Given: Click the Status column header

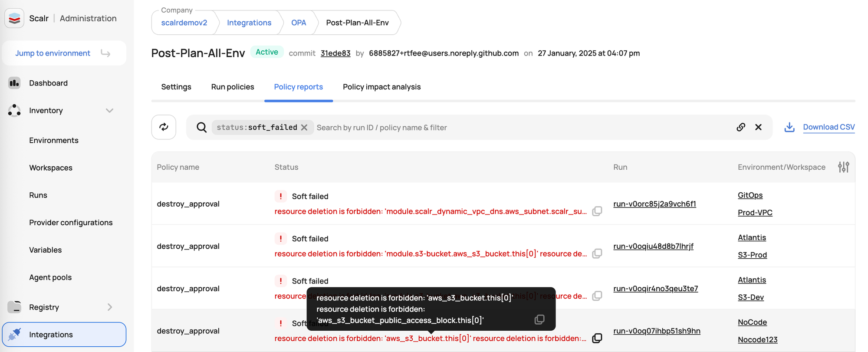Looking at the screenshot, I should pos(286,167).
